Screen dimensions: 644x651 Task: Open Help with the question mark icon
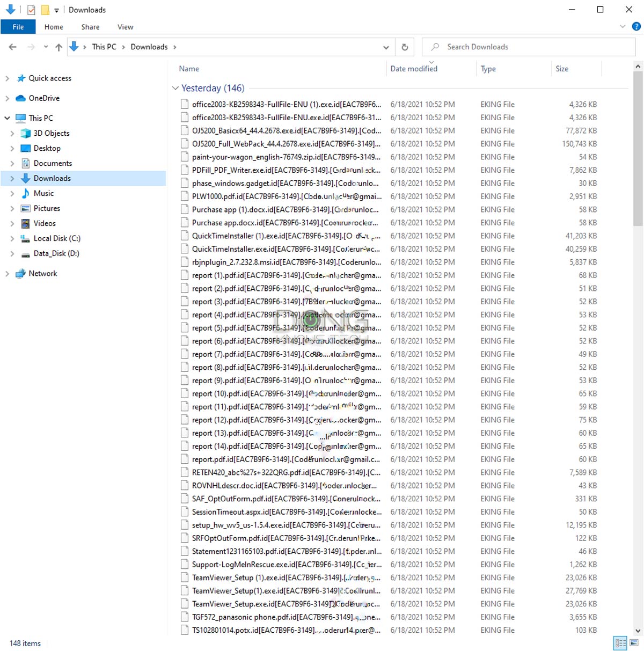636,26
